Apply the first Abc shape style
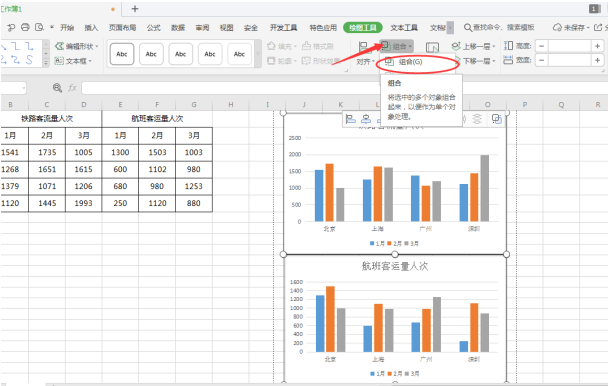 click(122, 54)
